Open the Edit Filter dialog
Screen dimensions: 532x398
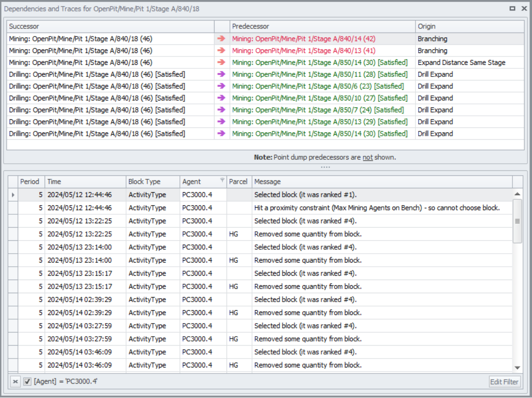coord(504,382)
